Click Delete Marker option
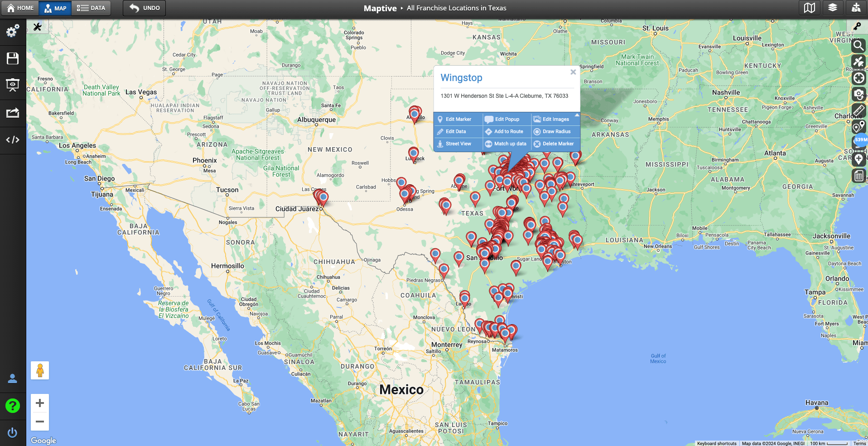The image size is (868, 446). pyautogui.click(x=555, y=144)
